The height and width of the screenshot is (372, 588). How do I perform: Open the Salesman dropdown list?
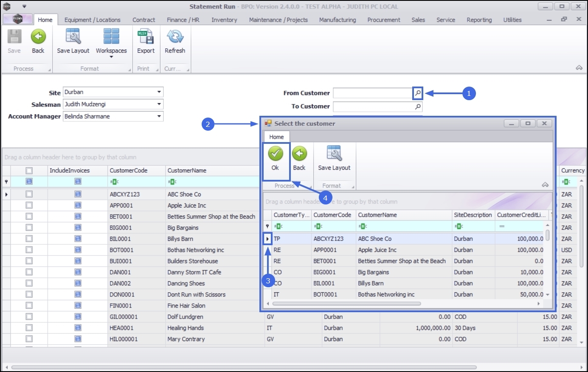click(x=159, y=104)
